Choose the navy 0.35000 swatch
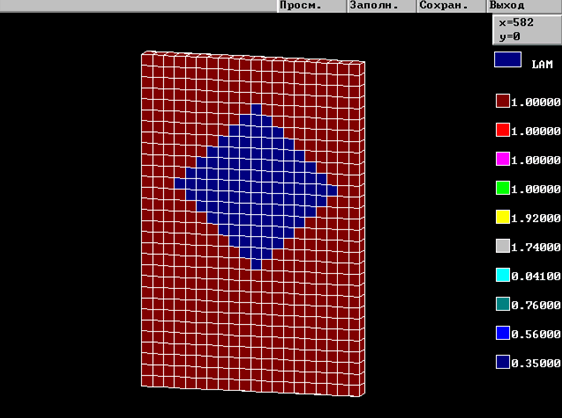The height and width of the screenshot is (418, 562). pos(503,362)
